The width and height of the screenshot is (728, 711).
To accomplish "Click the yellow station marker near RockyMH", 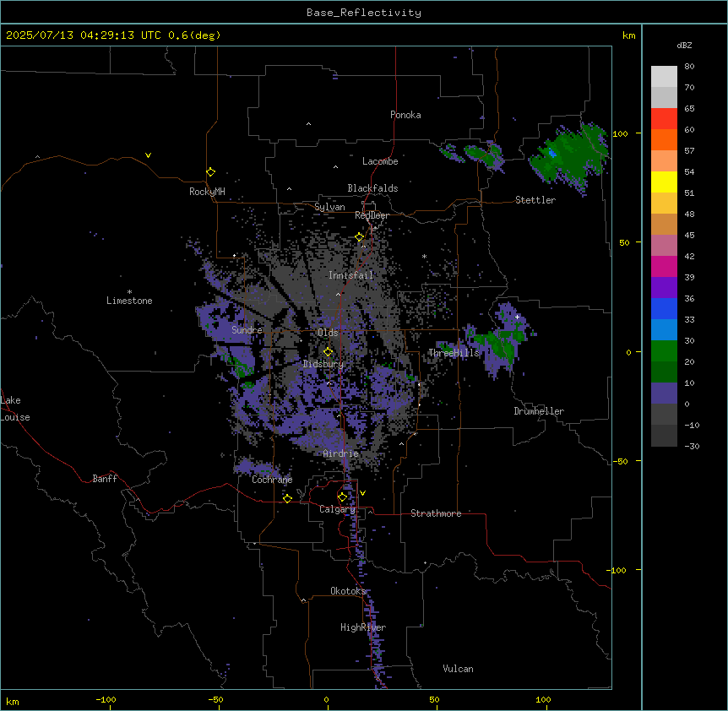I will click(210, 172).
